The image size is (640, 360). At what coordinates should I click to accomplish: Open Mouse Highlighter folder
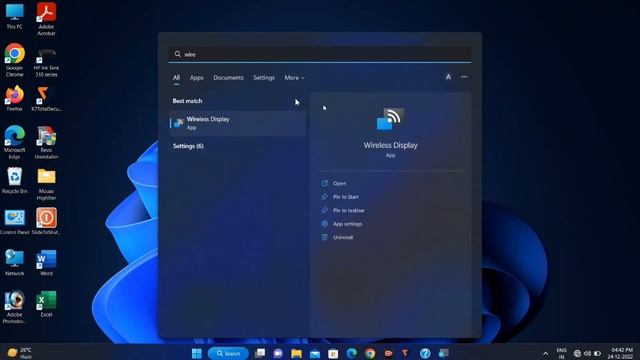(x=46, y=184)
